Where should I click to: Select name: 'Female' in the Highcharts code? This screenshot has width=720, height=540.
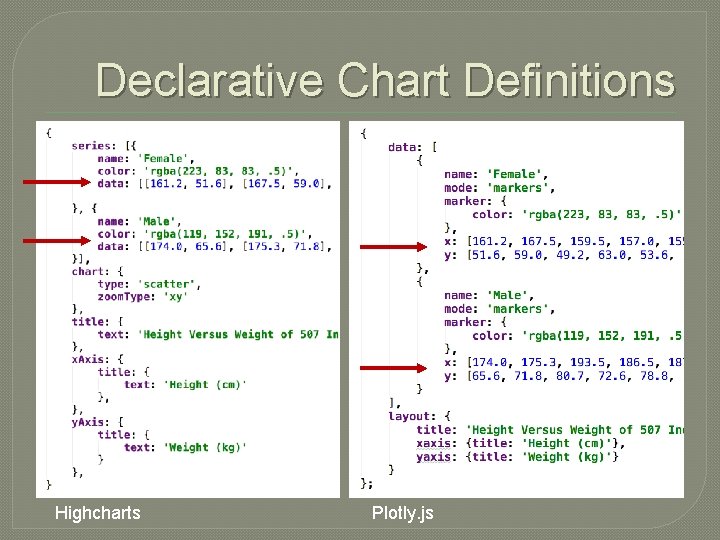pos(146,158)
